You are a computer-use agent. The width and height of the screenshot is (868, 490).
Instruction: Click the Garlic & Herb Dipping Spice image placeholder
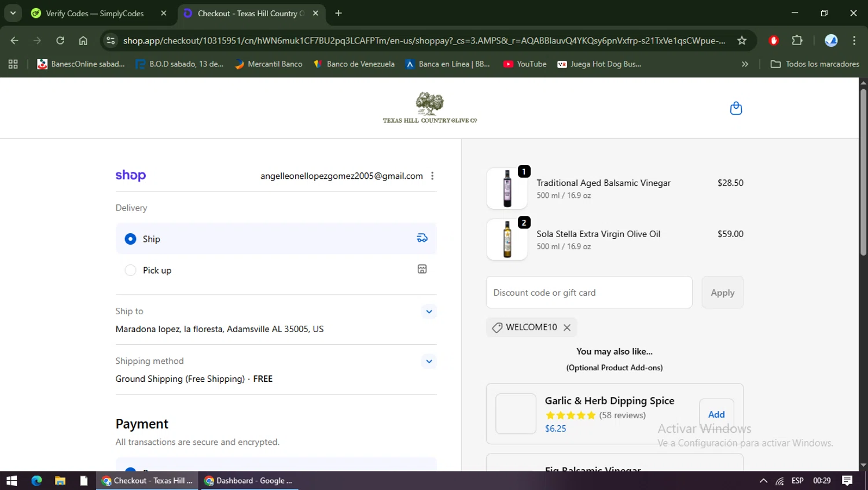(x=516, y=414)
